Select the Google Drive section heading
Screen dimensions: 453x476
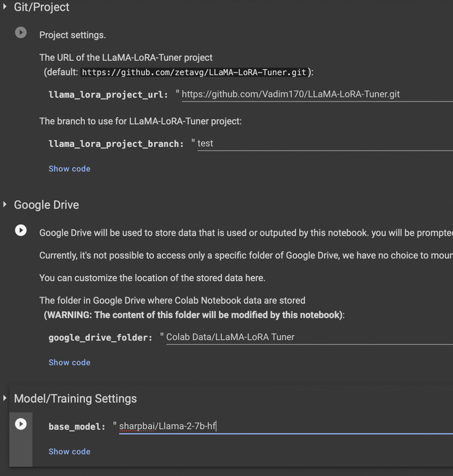click(x=47, y=205)
